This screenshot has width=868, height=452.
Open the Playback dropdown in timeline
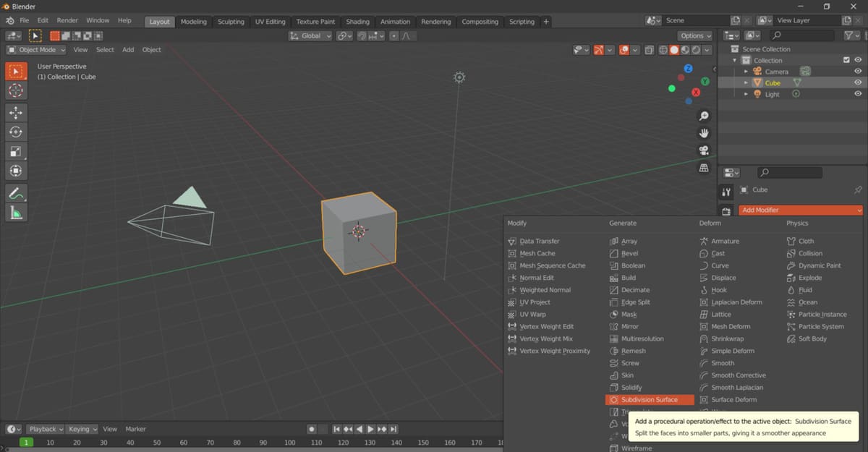[46, 429]
